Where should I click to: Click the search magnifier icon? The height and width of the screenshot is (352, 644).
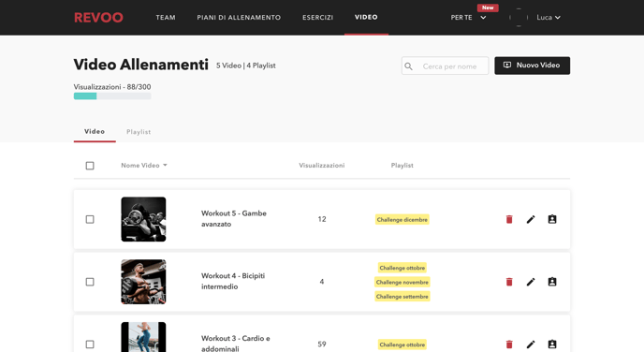point(409,66)
